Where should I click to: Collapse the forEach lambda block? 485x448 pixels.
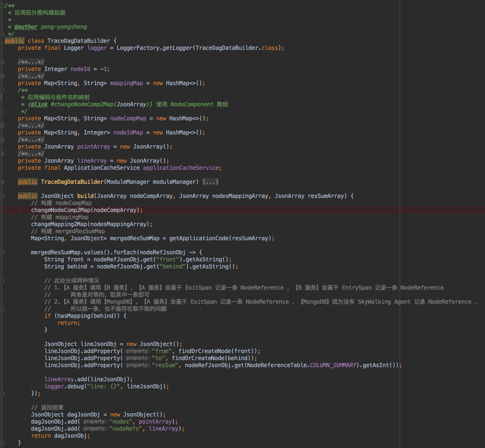pyautogui.click(x=2, y=253)
